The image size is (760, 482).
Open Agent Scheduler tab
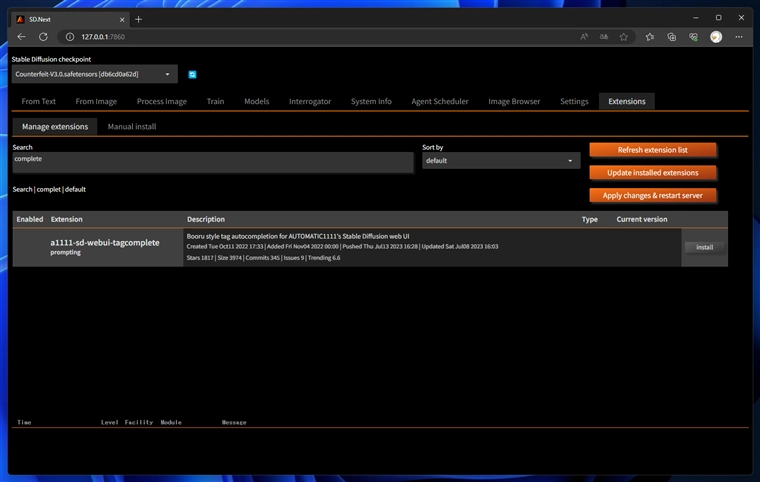[440, 101]
